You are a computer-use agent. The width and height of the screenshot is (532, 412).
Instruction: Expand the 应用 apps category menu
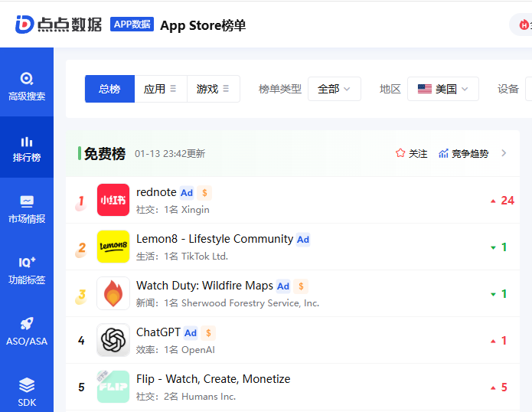click(x=160, y=89)
